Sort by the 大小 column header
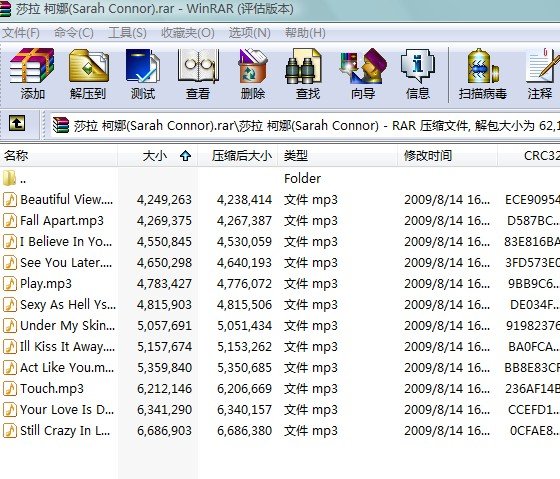 coord(158,156)
